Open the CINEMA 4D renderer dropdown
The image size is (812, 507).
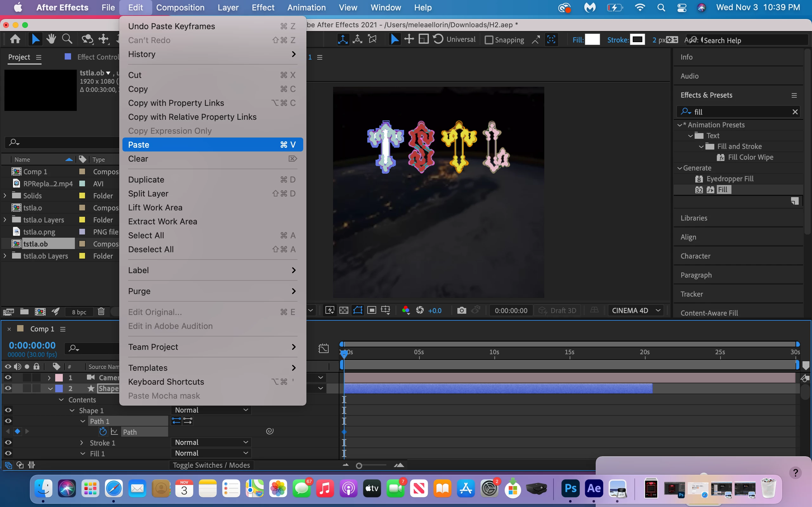(636, 310)
